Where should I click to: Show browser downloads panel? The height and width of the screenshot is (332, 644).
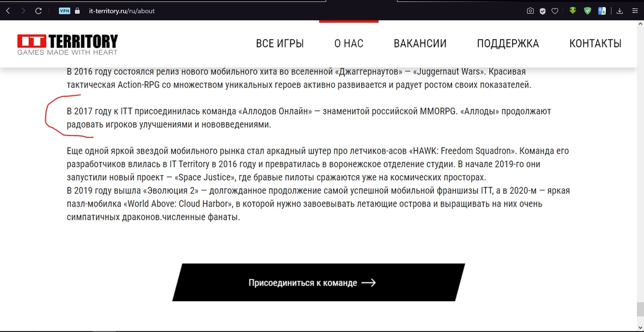coord(620,11)
